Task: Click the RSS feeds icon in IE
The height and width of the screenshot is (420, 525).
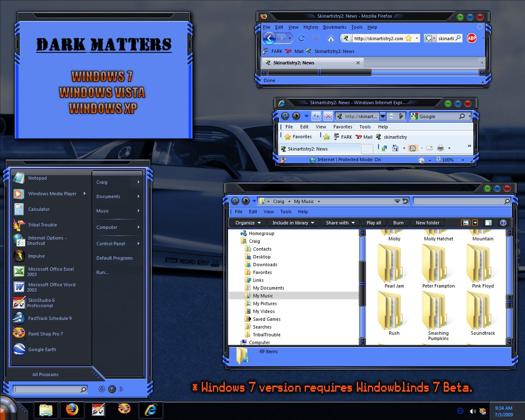Action: point(413,148)
